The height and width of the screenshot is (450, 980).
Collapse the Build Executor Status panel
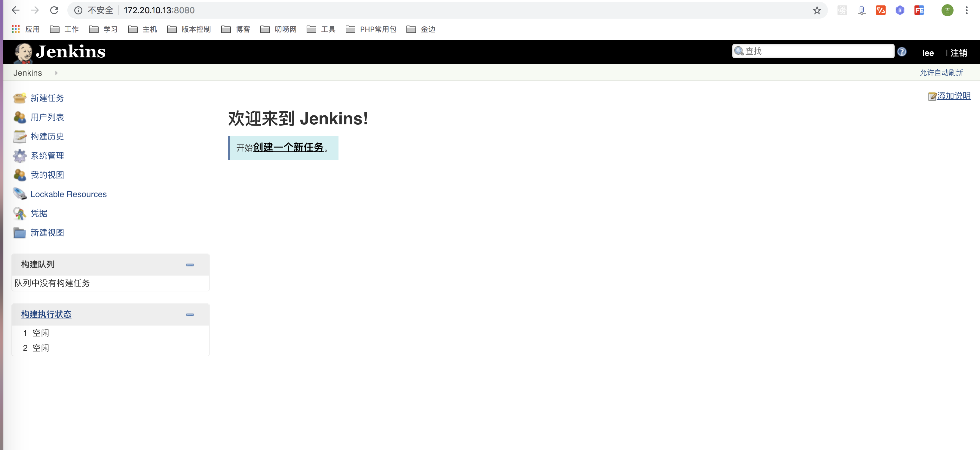pyautogui.click(x=190, y=315)
